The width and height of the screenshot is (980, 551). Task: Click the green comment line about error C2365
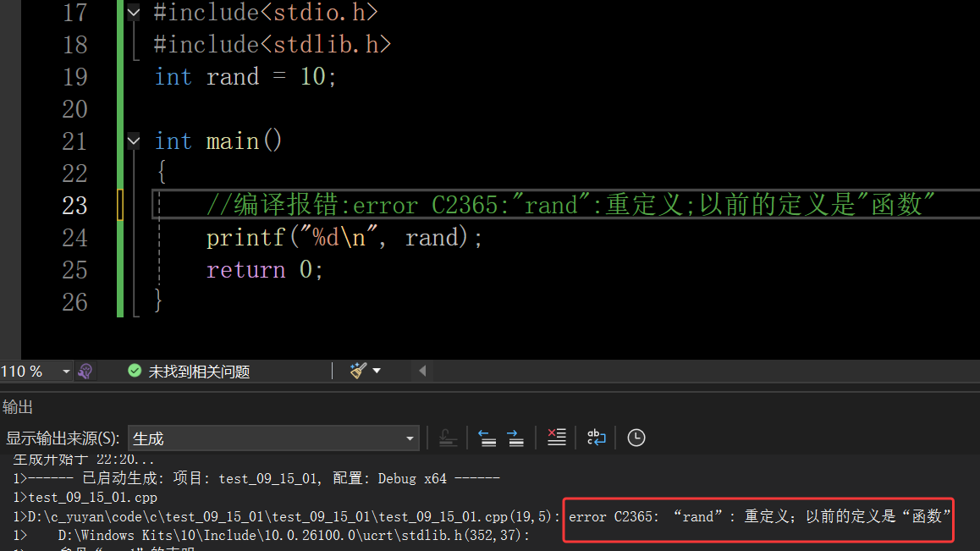pos(570,205)
